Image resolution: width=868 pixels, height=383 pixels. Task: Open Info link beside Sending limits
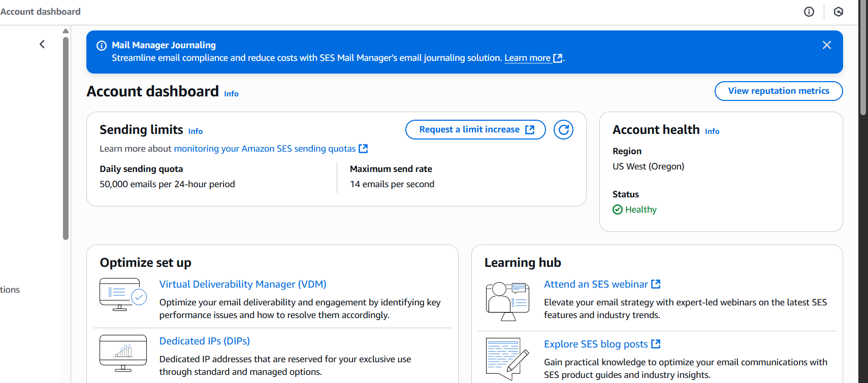(196, 131)
